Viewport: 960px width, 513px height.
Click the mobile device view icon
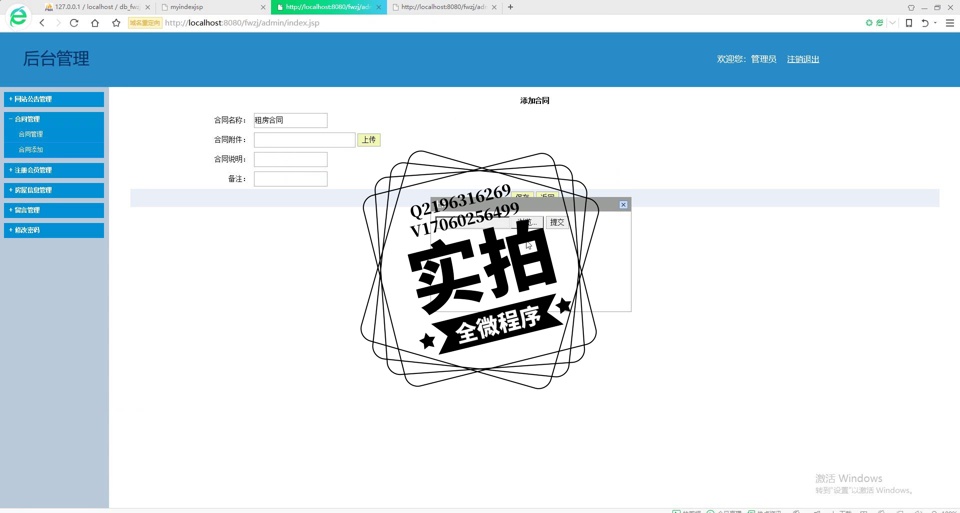click(x=908, y=23)
